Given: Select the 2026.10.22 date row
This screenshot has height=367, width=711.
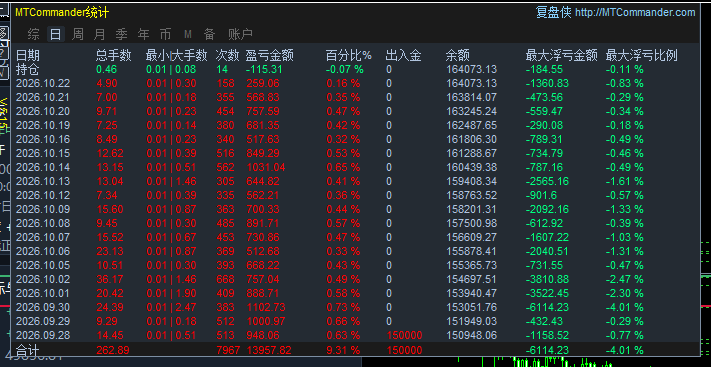Looking at the screenshot, I should (43, 83).
